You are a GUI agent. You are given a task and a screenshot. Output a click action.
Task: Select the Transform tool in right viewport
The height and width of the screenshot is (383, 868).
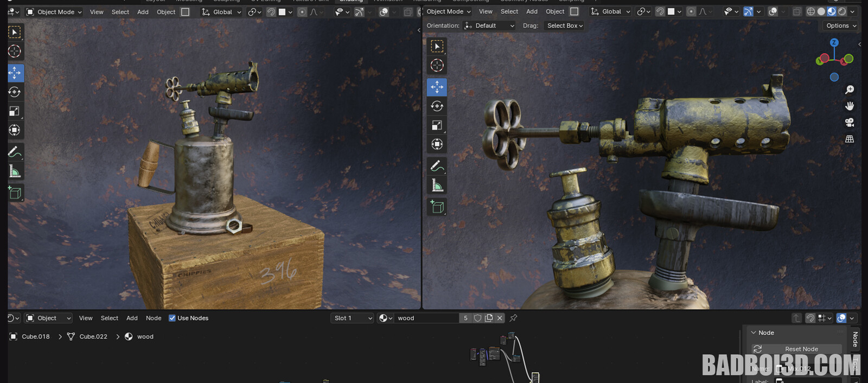point(437,144)
